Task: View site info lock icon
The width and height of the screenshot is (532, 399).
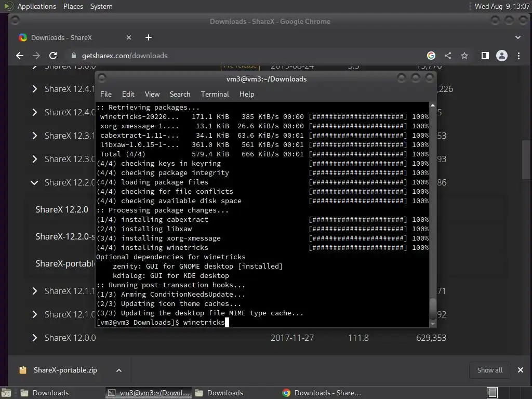Action: 74,56
